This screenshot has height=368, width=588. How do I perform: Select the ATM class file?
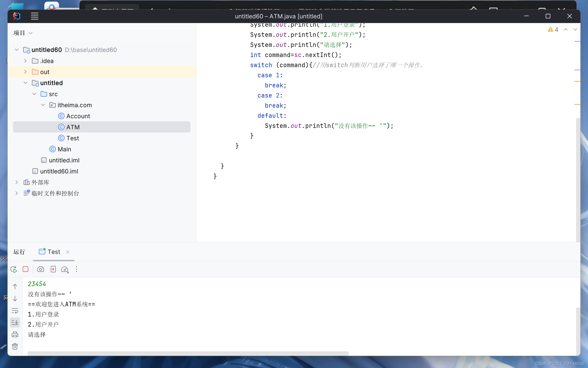pos(102,127)
